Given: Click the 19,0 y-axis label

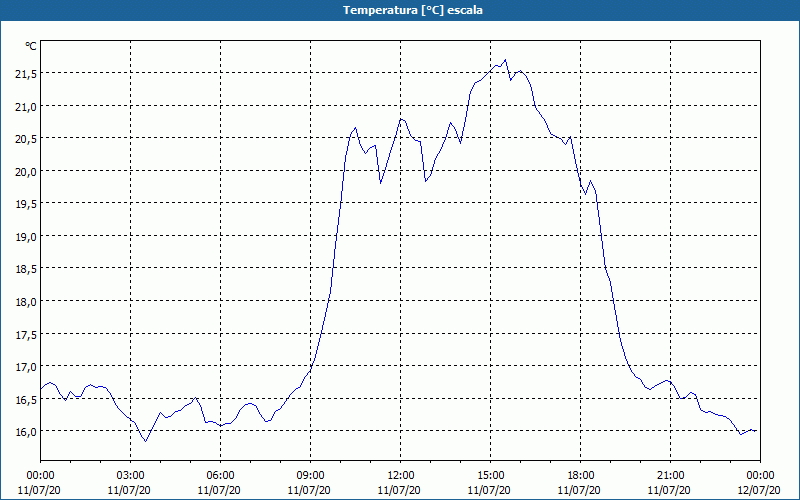Looking at the screenshot, I should click(x=26, y=237).
